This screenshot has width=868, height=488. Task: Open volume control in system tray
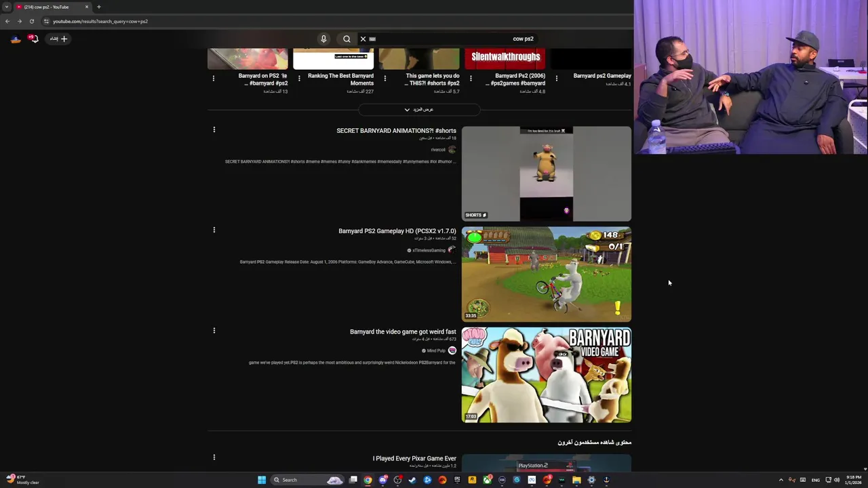pos(837,480)
